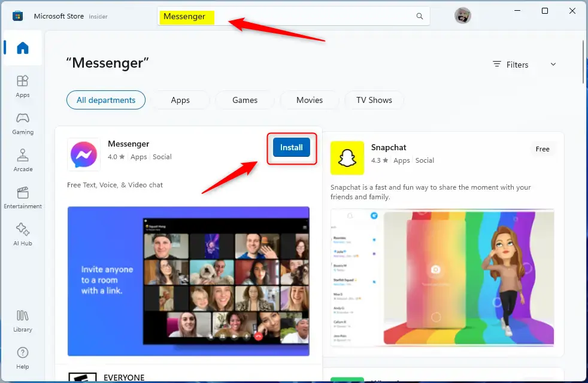Click the Snapchat 4.3 star rating
588x383 pixels.
(380, 160)
